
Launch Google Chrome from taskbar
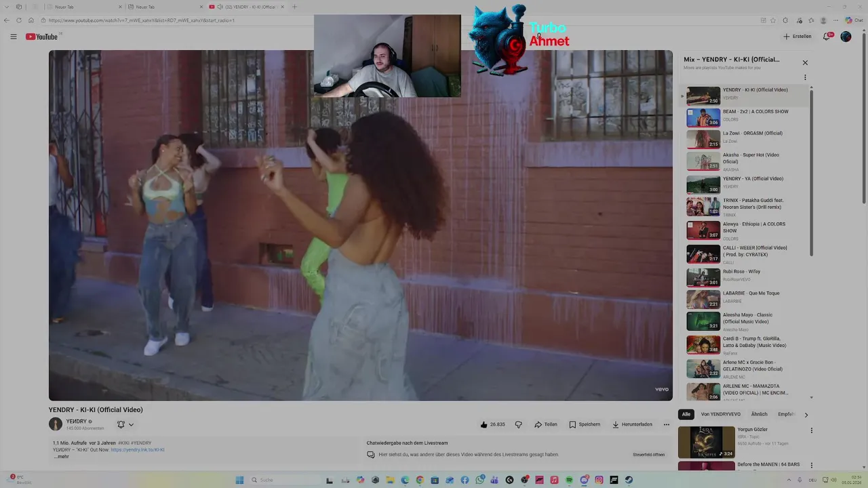click(x=420, y=480)
